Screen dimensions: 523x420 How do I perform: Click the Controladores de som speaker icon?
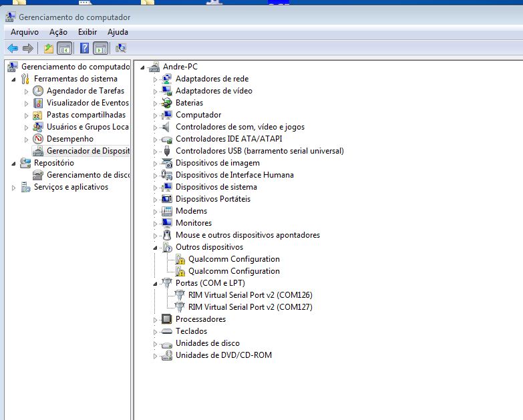click(x=166, y=127)
